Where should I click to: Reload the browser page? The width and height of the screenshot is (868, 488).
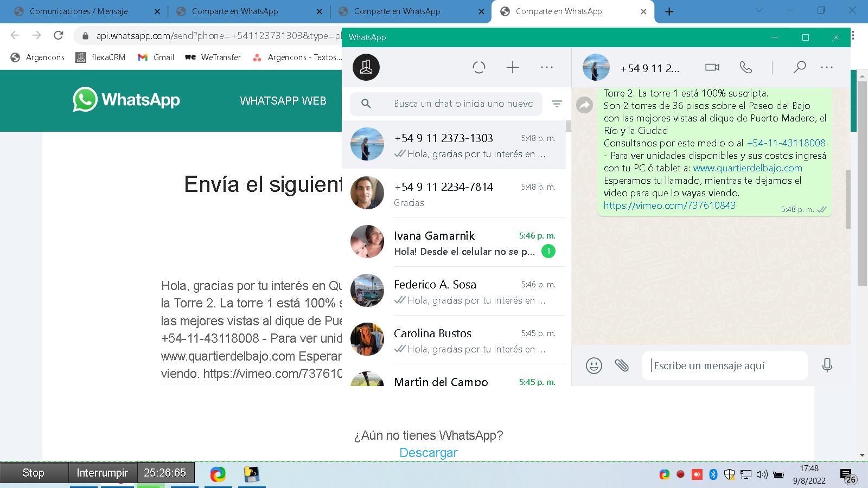pyautogui.click(x=59, y=35)
